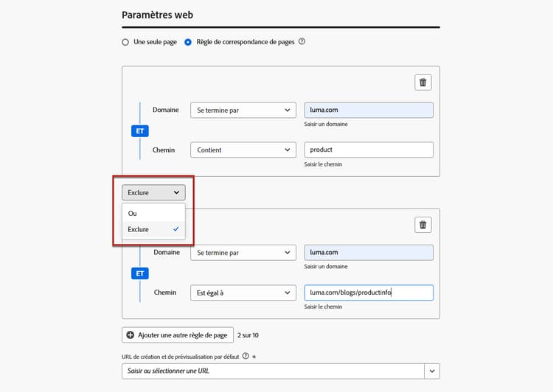This screenshot has width=553, height=392.
Task: Click the path field containing product
Action: pos(369,150)
